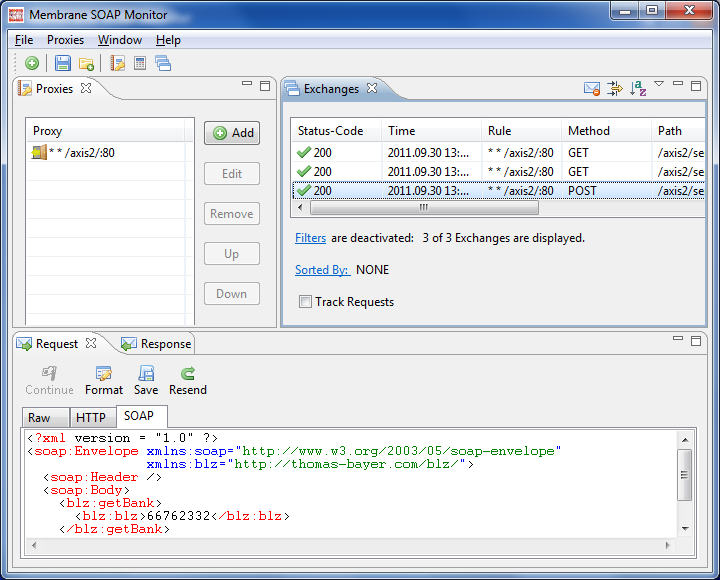Open the Proxies menu
The width and height of the screenshot is (720, 580).
(x=65, y=40)
